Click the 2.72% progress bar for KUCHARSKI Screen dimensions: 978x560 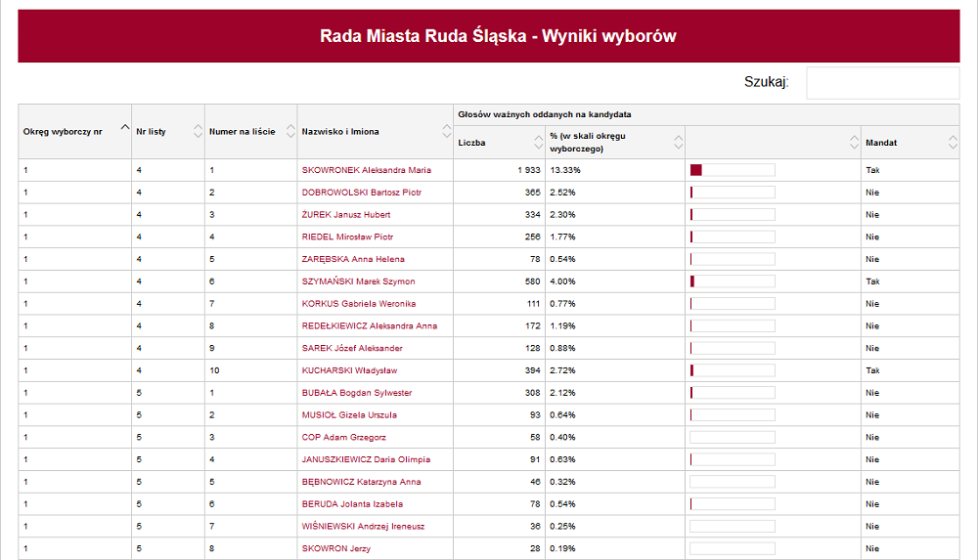click(x=733, y=370)
